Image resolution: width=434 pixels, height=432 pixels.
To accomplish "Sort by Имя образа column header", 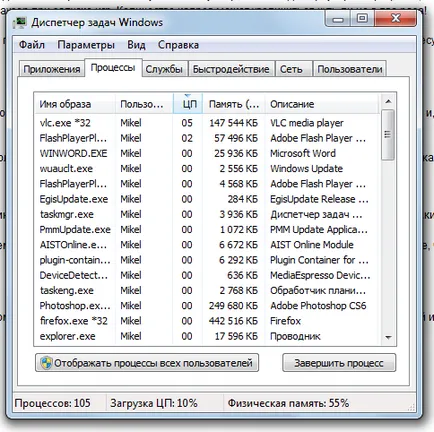I will pos(75,104).
